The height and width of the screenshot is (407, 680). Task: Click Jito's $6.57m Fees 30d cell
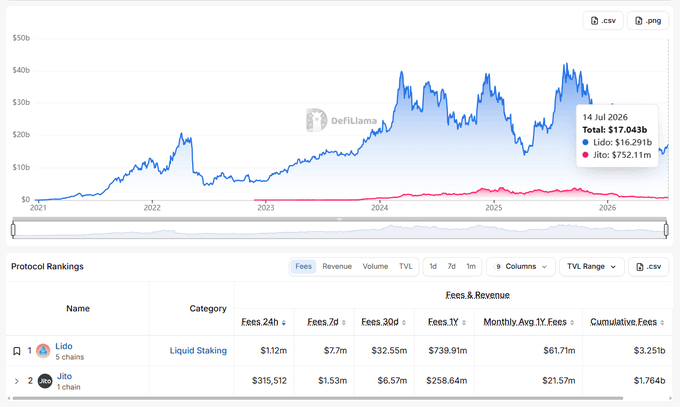[392, 381]
